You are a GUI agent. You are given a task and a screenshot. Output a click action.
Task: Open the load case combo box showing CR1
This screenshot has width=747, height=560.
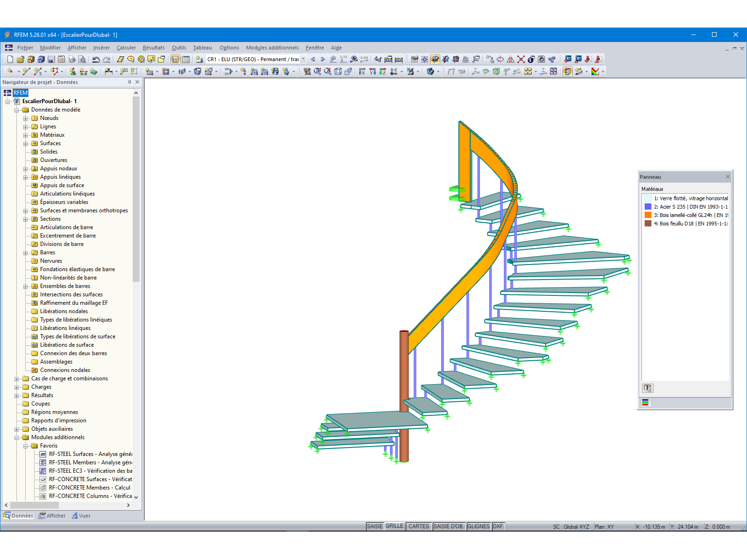[x=254, y=59]
